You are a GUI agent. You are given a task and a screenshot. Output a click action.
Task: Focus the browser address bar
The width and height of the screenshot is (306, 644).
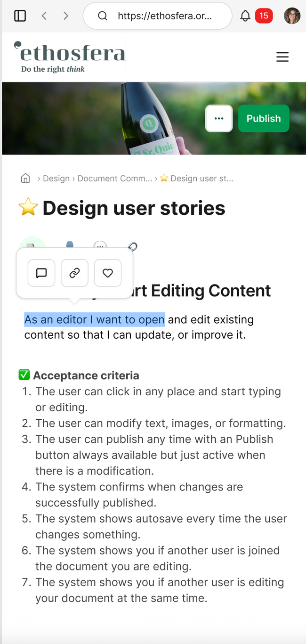(157, 16)
